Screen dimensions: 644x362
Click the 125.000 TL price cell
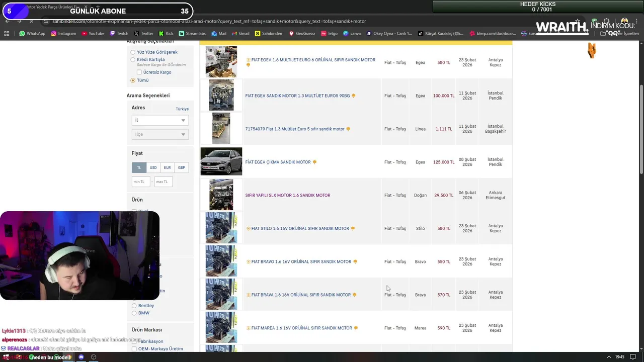tap(444, 162)
